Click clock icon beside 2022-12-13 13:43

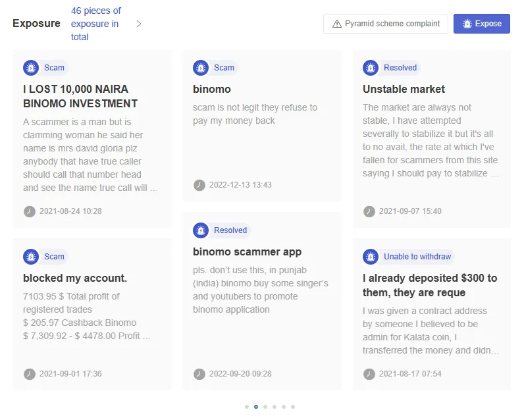coord(199,185)
